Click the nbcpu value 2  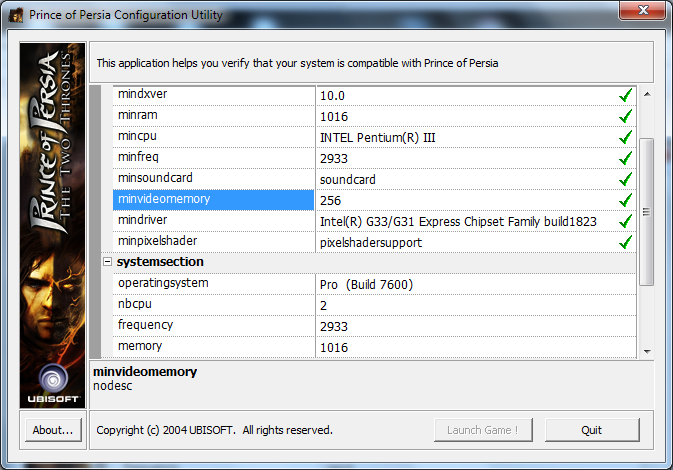[x=324, y=306]
